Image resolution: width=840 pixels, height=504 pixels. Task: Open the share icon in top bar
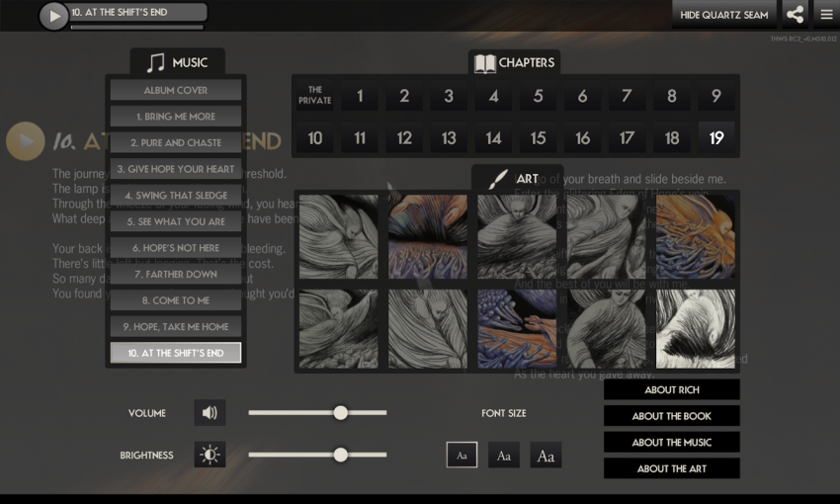(795, 15)
